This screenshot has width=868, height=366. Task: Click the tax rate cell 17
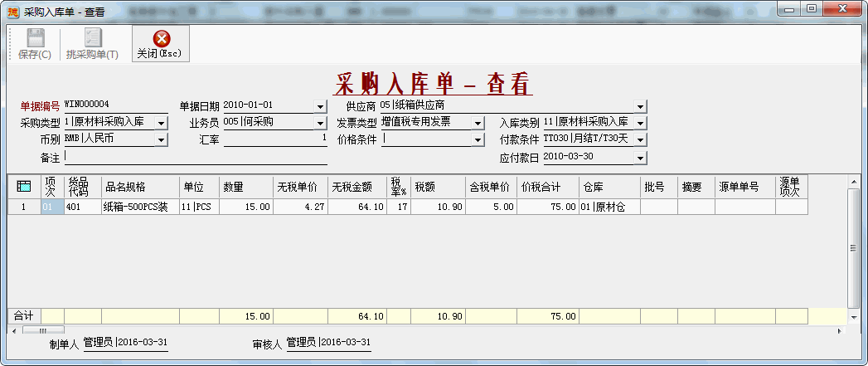click(399, 207)
